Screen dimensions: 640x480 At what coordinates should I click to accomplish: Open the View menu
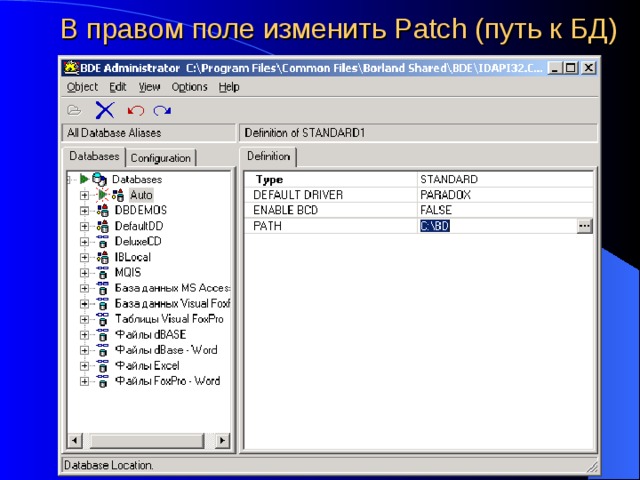[149, 87]
